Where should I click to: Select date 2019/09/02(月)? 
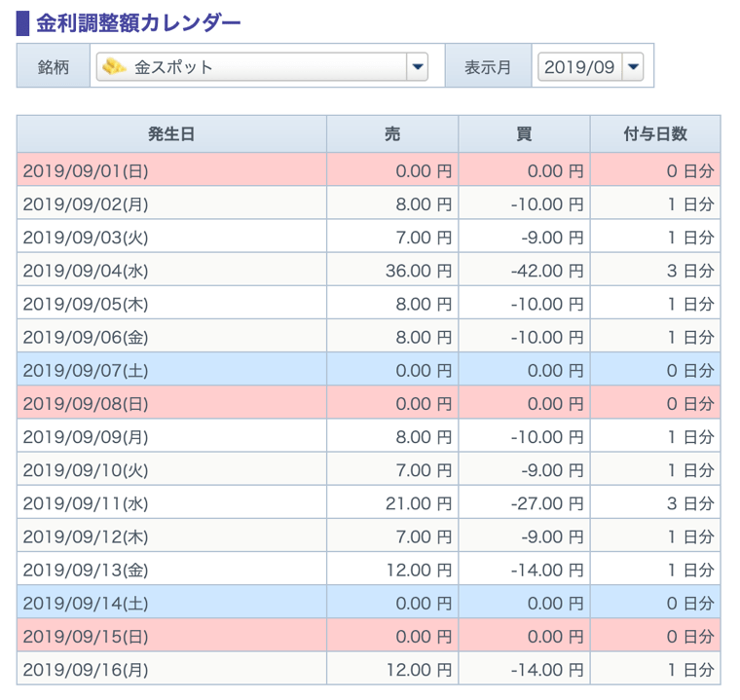pyautogui.click(x=86, y=204)
